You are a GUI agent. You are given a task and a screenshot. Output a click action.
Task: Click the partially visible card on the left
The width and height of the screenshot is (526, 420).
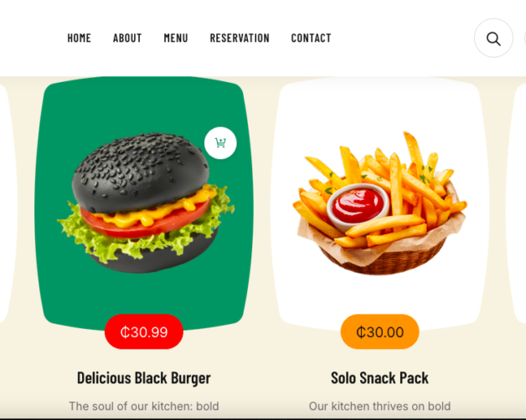[7, 202]
